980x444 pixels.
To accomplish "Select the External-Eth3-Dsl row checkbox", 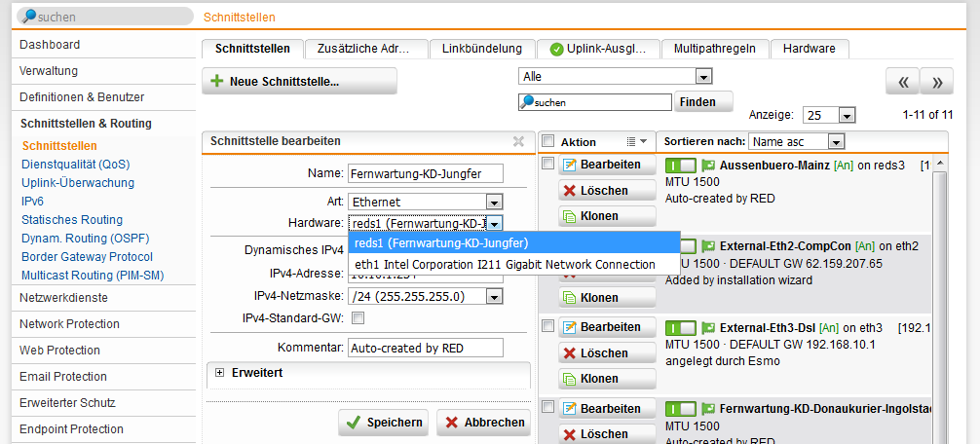I will 547,326.
